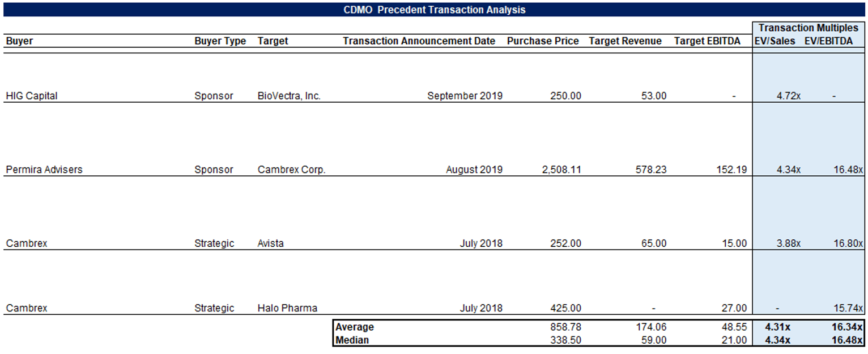
Task: Select the Purchase Price column header
Action: [x=543, y=41]
